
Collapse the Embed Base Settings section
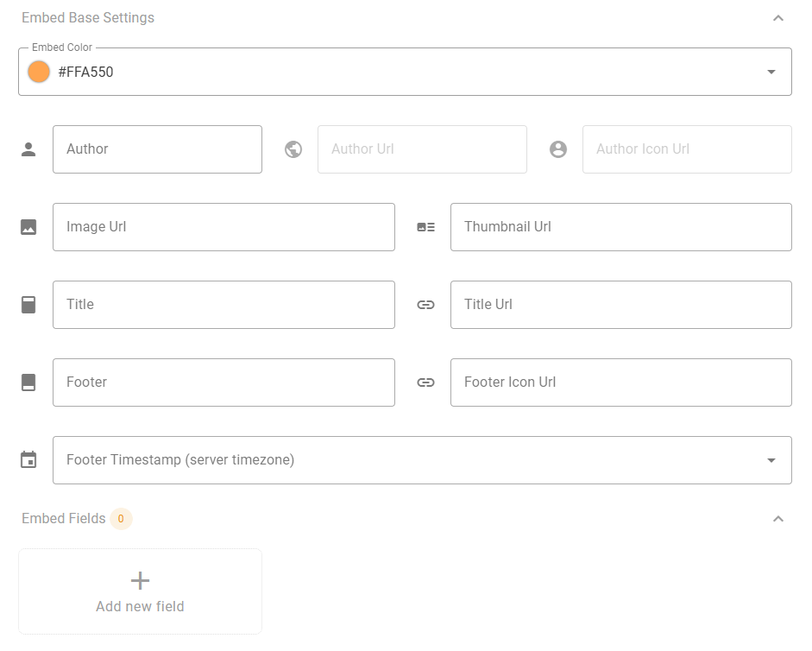click(777, 18)
